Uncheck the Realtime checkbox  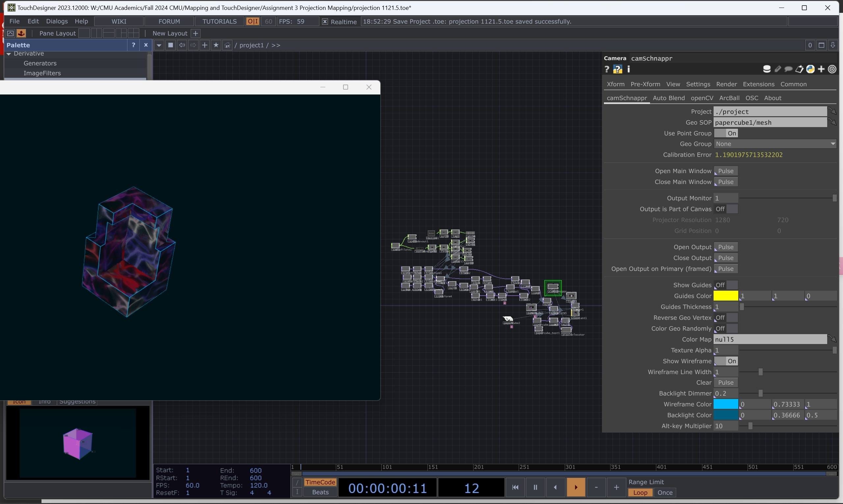click(325, 21)
